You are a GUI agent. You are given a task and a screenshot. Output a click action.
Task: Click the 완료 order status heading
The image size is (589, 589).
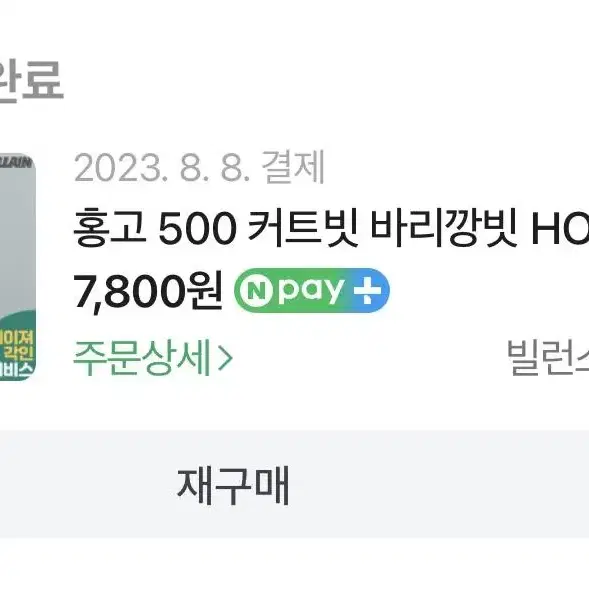tap(30, 80)
